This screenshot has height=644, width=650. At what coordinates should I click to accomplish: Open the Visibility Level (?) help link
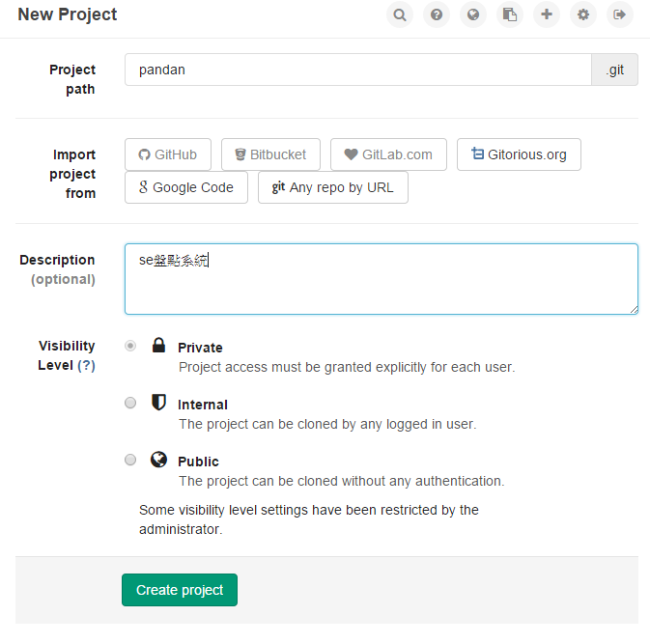[86, 366]
